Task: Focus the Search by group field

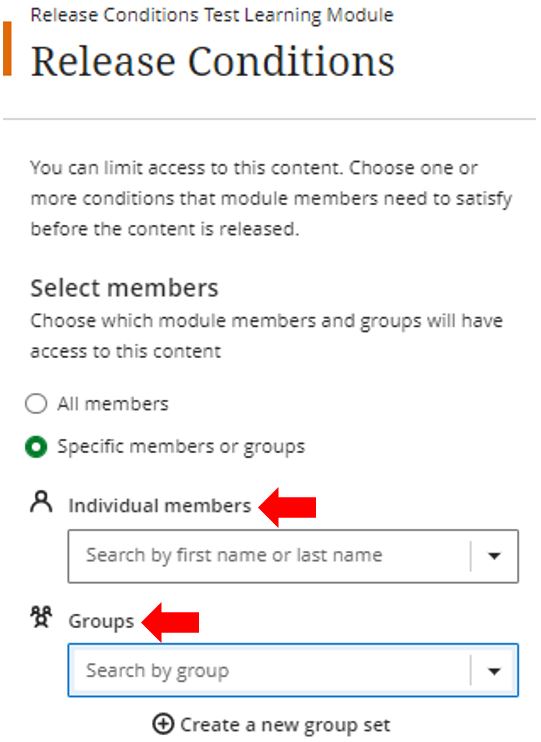Action: click(293, 670)
